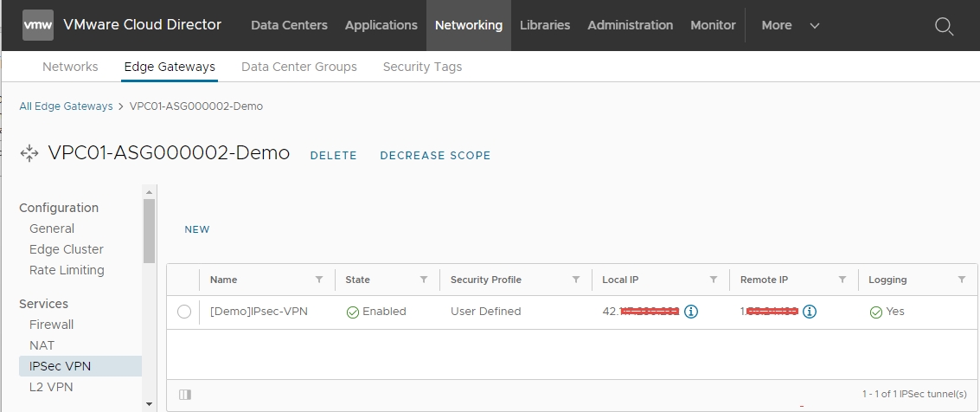This screenshot has height=412, width=980.
Task: Click the search magnifier icon
Action: 944,26
